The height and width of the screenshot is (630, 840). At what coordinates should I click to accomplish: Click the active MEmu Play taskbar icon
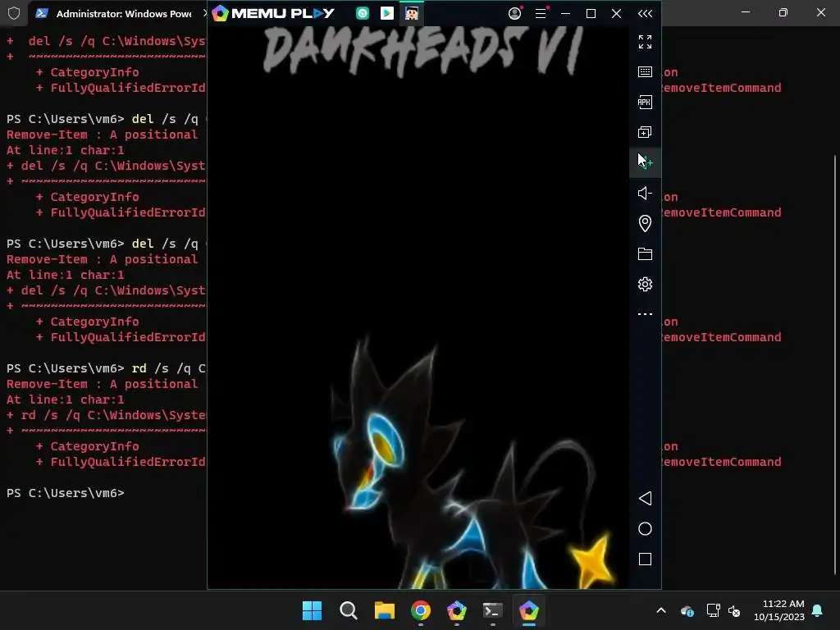[529, 610]
